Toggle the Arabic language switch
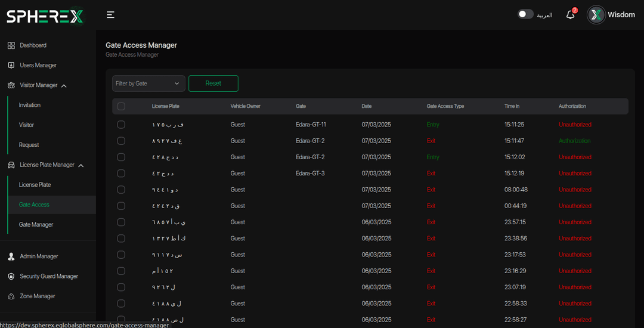 [525, 14]
